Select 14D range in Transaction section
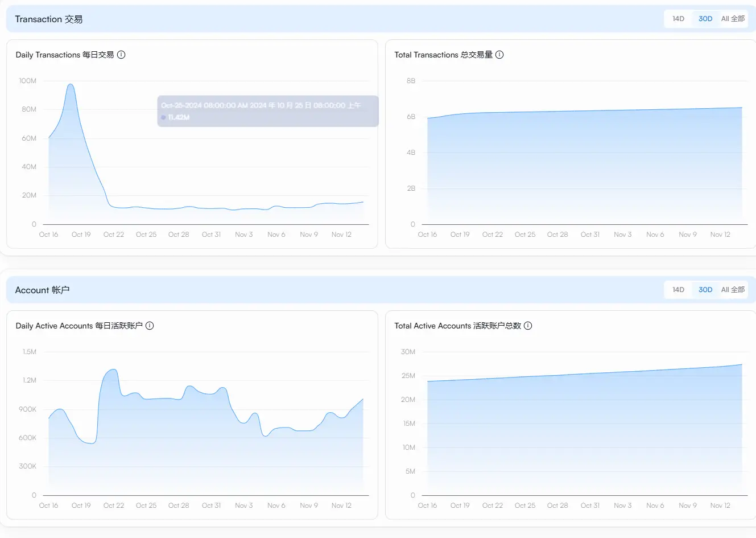The height and width of the screenshot is (538, 756). tap(678, 19)
